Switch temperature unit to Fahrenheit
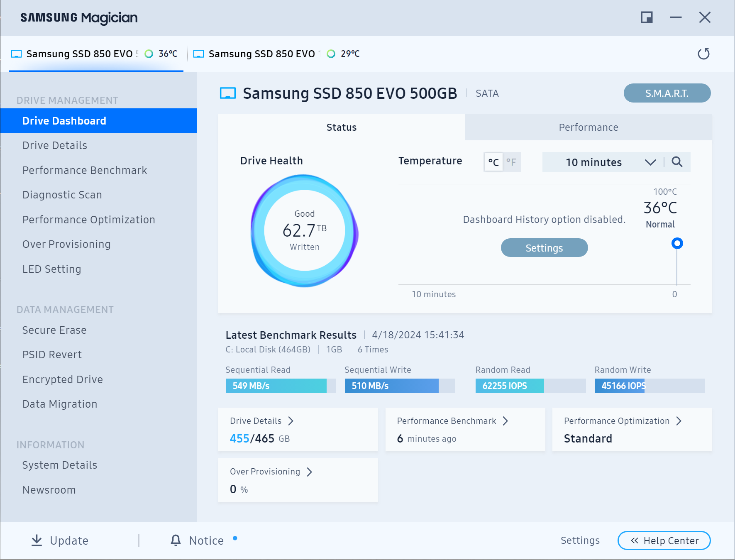Viewport: 735px width, 560px height. pos(511,162)
